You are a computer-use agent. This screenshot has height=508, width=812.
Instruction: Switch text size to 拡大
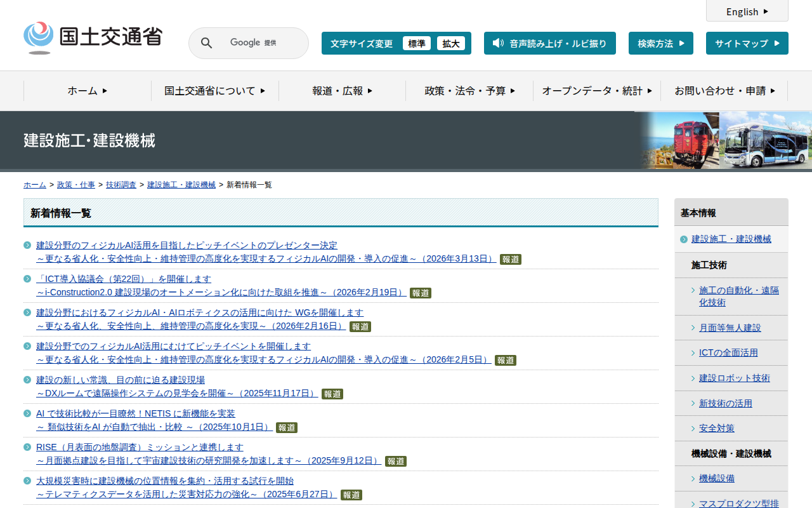[x=450, y=43]
